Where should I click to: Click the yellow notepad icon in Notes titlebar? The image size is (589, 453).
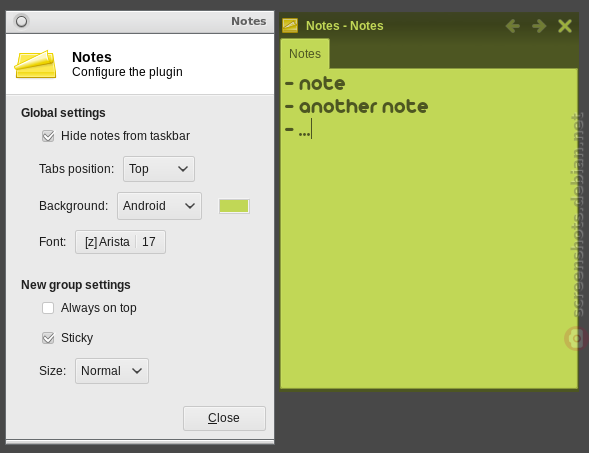pos(290,26)
